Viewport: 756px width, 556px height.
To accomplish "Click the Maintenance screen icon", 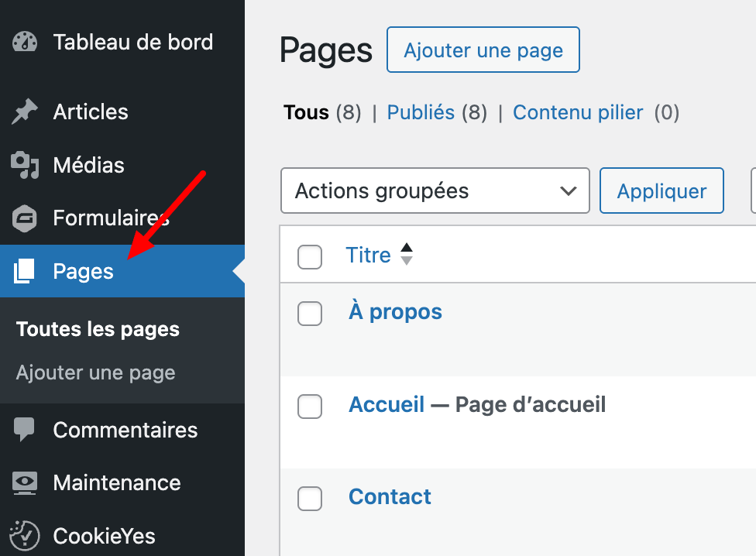I will (x=23, y=483).
